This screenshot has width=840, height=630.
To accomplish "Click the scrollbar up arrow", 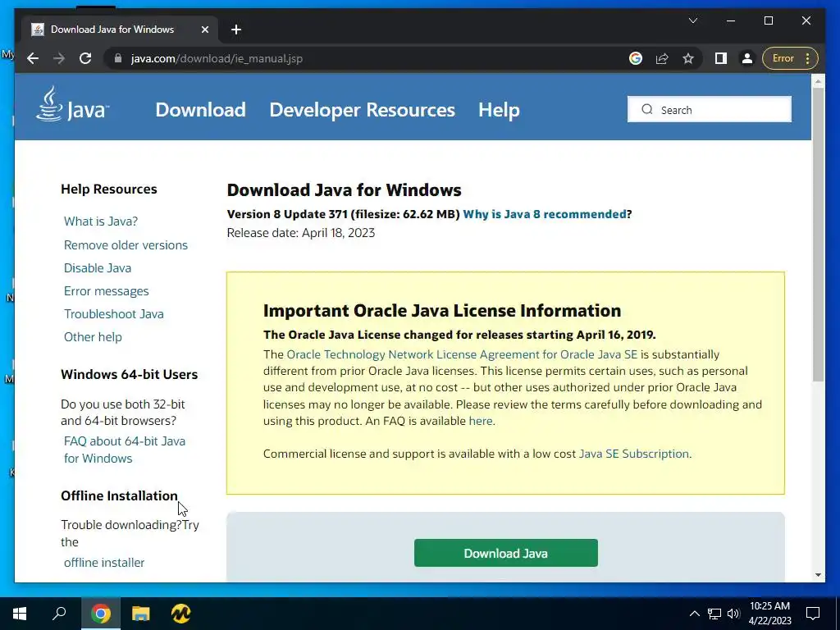I will click(818, 81).
